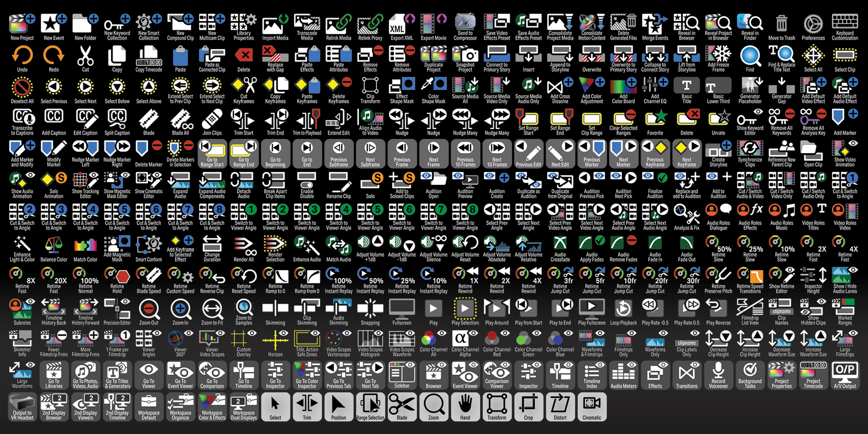This screenshot has height=434, width=868.
Task: Click Record Voiceover microphone
Action: (x=718, y=375)
